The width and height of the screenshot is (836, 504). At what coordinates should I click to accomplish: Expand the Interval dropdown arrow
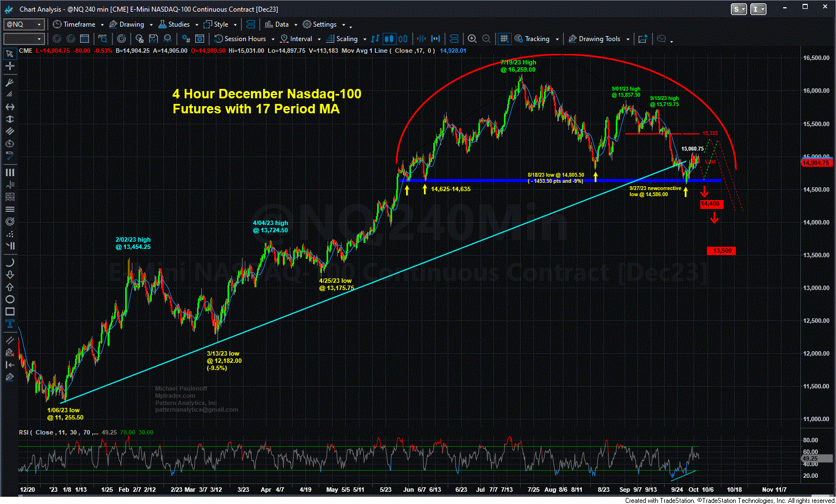pyautogui.click(x=319, y=39)
